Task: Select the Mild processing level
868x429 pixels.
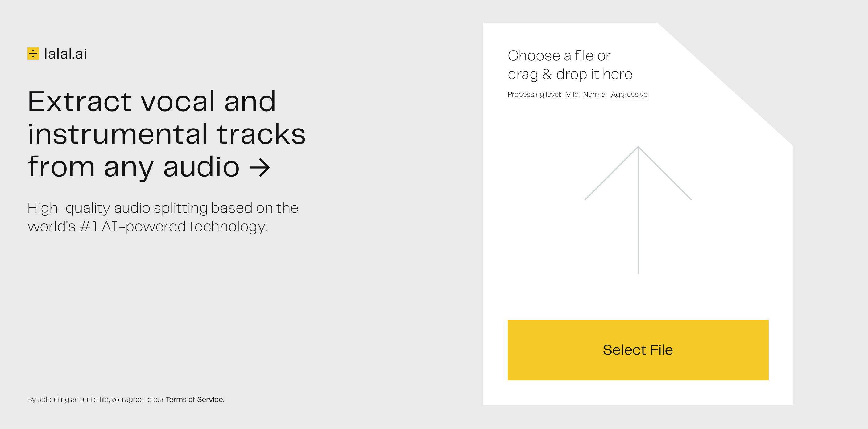Action: 572,95
